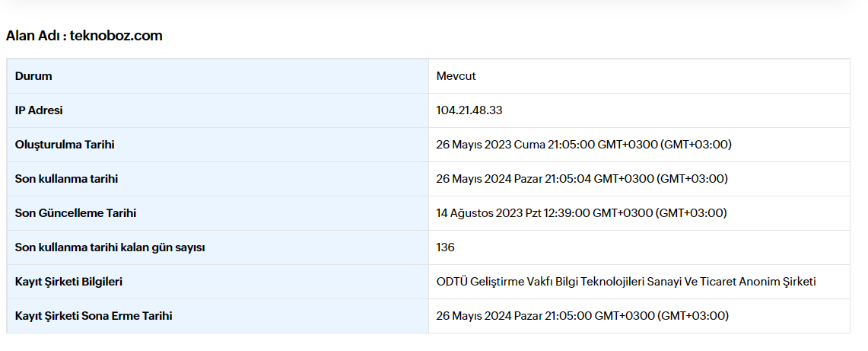Click the 21:05:04 expiry time value

pos(568,179)
